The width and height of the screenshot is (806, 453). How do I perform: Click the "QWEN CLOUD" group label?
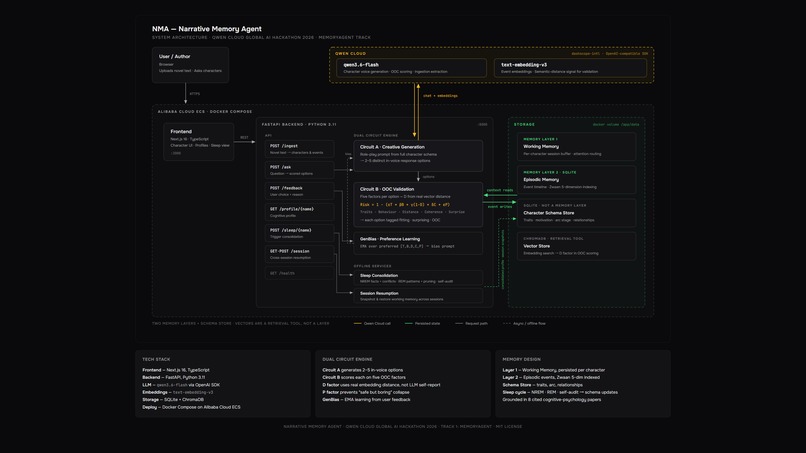click(351, 53)
